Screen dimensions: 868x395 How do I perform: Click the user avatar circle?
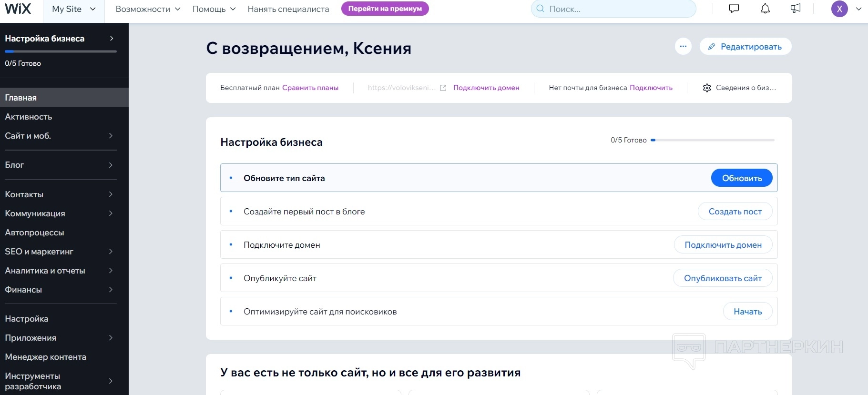839,9
